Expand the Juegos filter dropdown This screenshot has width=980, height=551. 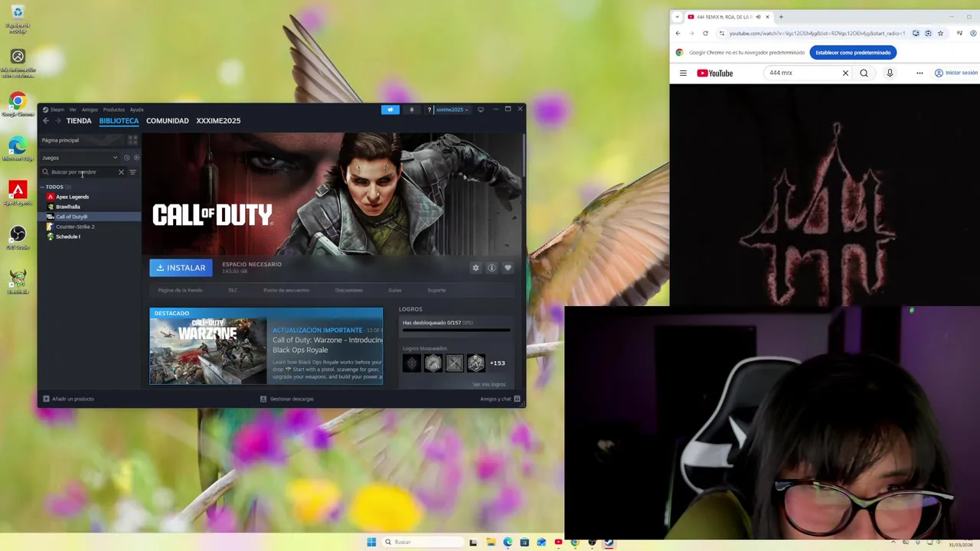[80, 158]
